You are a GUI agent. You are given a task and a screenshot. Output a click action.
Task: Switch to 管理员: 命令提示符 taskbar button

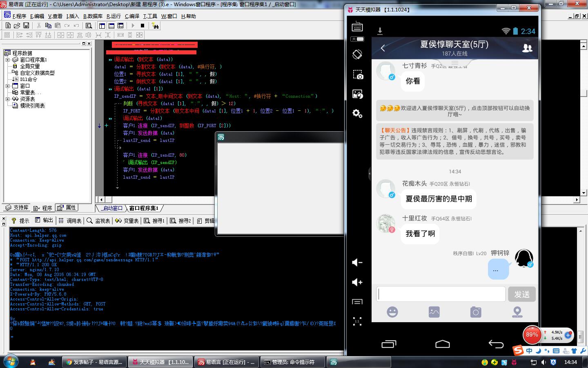pyautogui.click(x=293, y=362)
